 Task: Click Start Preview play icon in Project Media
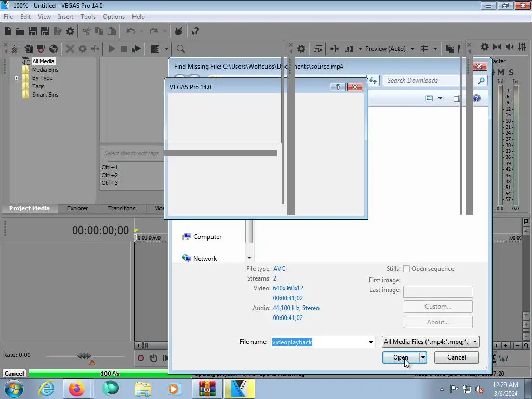(x=111, y=49)
